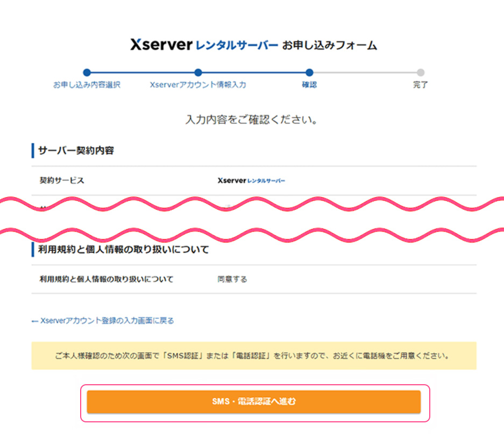Select the Xserverアカウント情報入力 step label
The image size is (504, 446).
(x=198, y=85)
